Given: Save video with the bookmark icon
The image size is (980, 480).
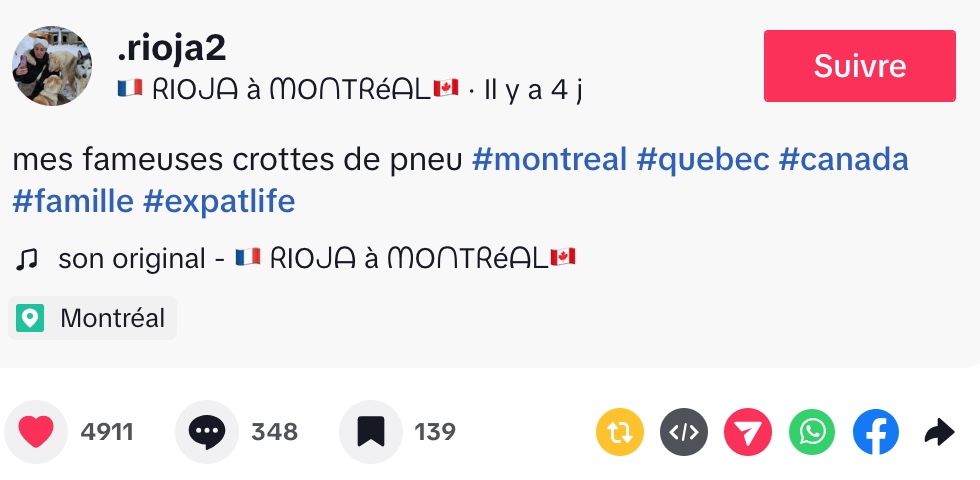Looking at the screenshot, I should (x=370, y=432).
